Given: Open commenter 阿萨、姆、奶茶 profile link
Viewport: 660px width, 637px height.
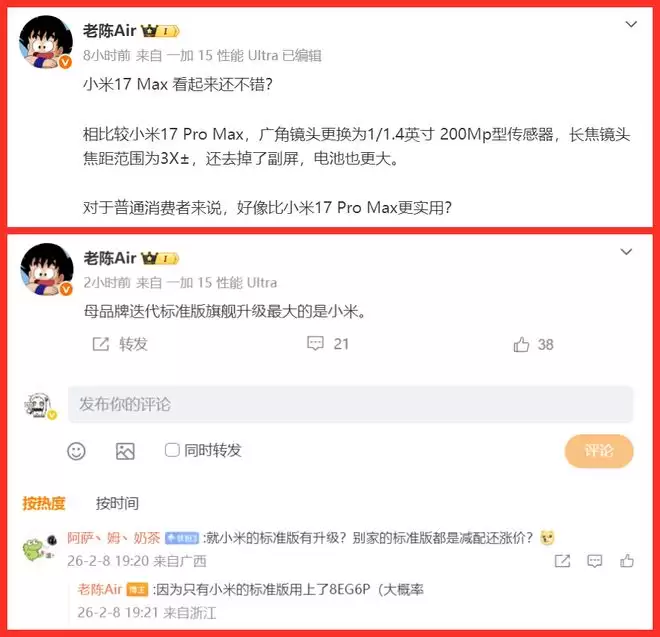Looking at the screenshot, I should pyautogui.click(x=114, y=538).
